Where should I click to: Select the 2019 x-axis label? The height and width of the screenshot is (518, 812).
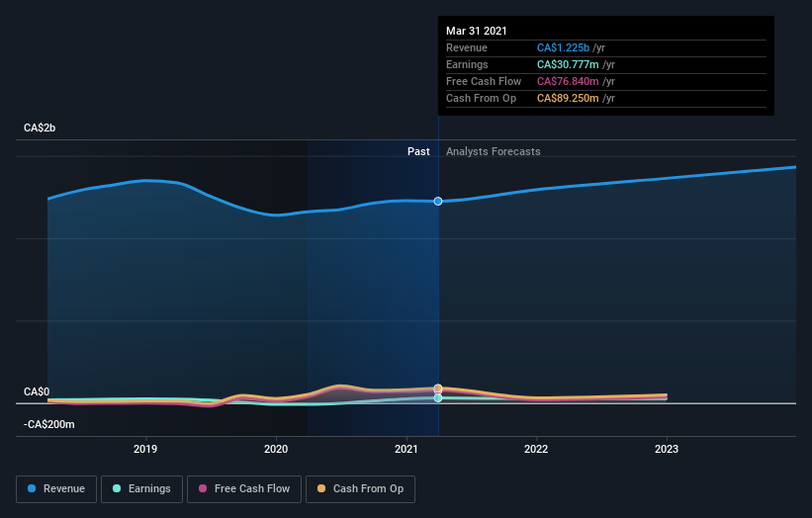pos(145,449)
